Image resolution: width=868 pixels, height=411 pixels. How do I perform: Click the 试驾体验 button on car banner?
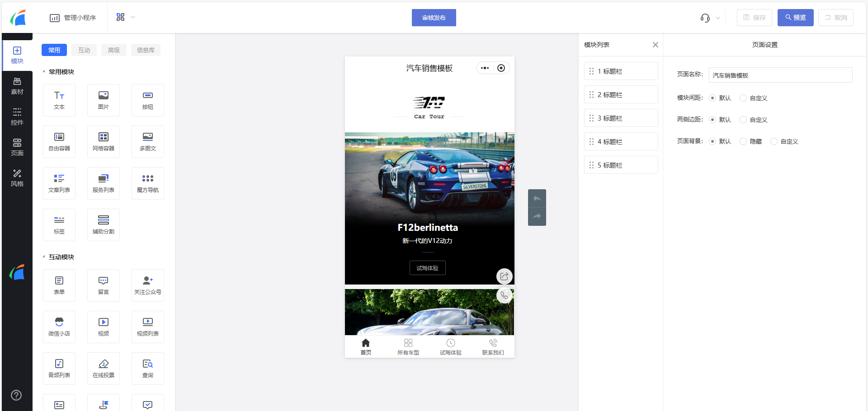point(428,268)
